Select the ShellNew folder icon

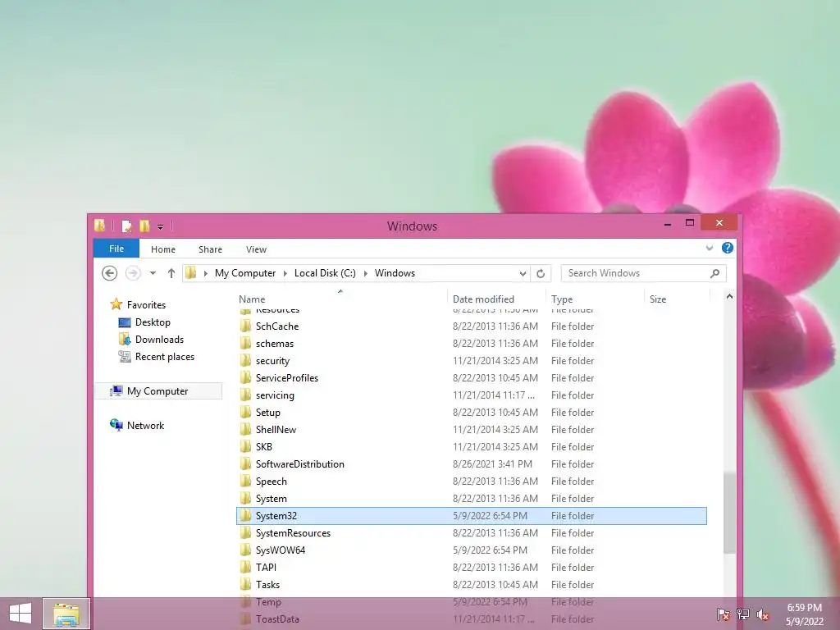(245, 429)
